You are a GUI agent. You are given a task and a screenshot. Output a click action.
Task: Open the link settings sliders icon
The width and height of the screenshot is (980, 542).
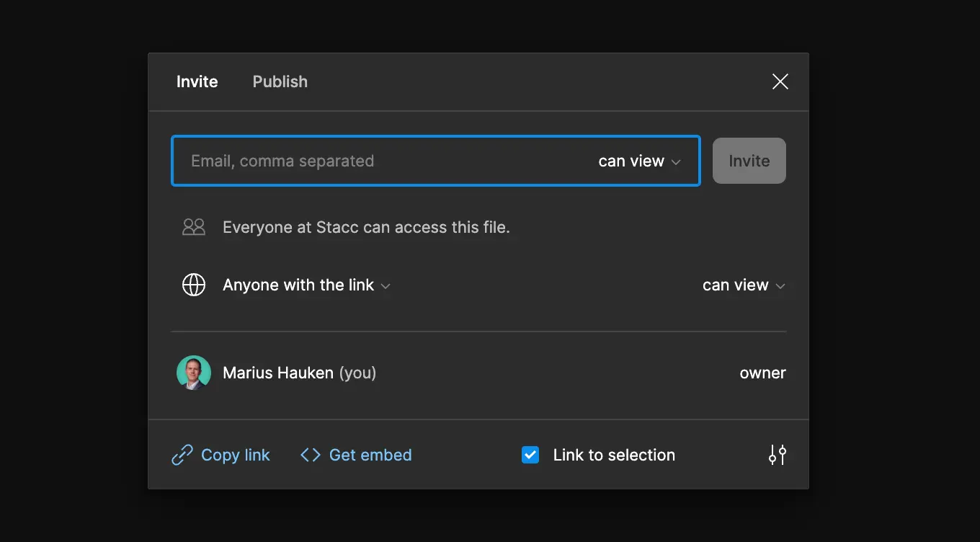click(x=778, y=455)
